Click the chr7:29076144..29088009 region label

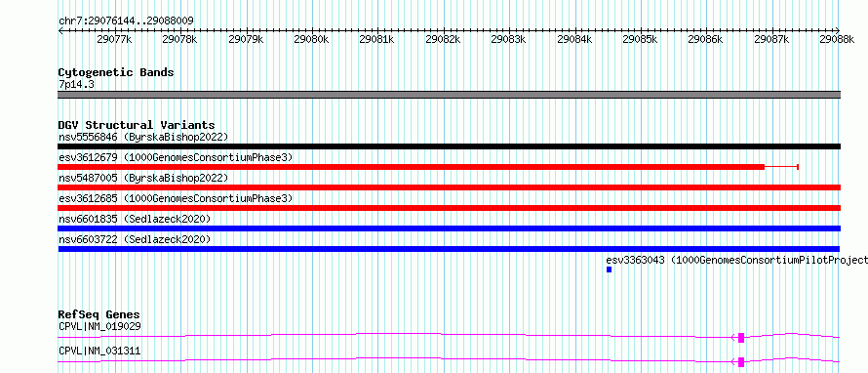[126, 21]
